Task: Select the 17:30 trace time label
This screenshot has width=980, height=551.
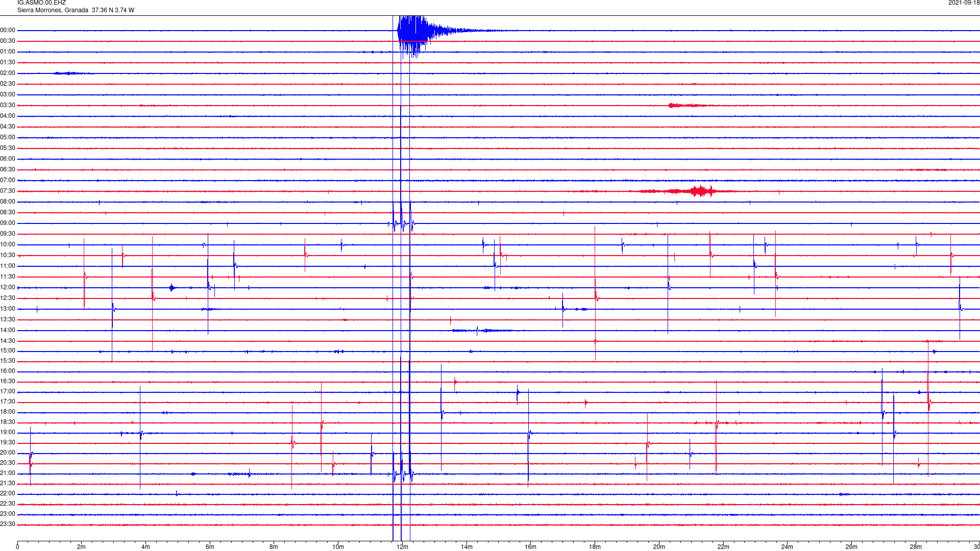Action: click(8, 402)
